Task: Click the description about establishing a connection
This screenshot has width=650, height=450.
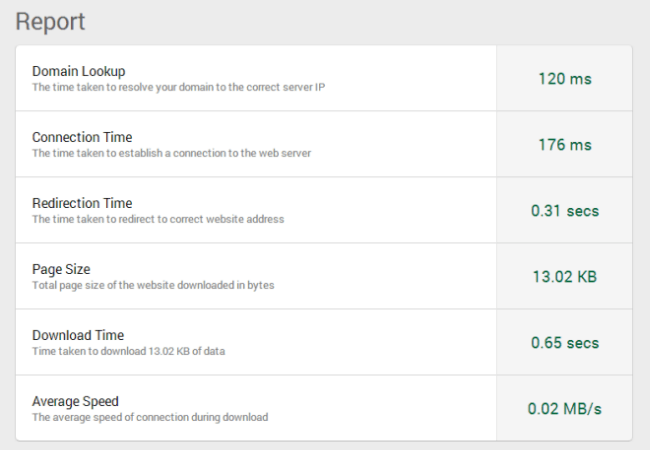Action: (172, 153)
